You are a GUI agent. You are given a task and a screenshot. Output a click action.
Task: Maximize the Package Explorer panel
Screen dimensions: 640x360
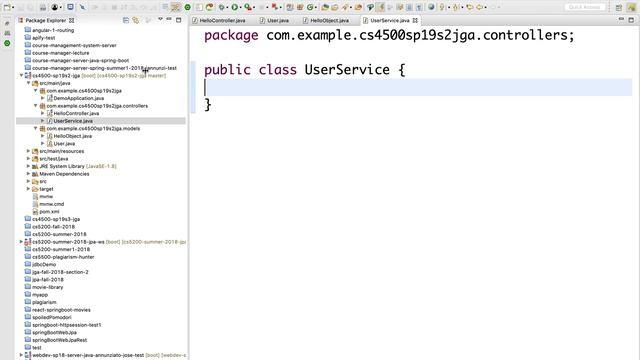178,20
